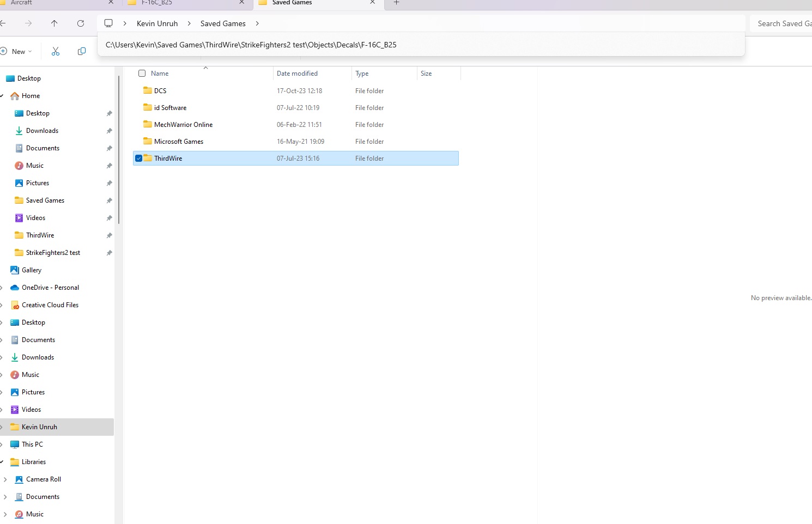
Task: Click the Cut scissors icon
Action: [x=55, y=51]
